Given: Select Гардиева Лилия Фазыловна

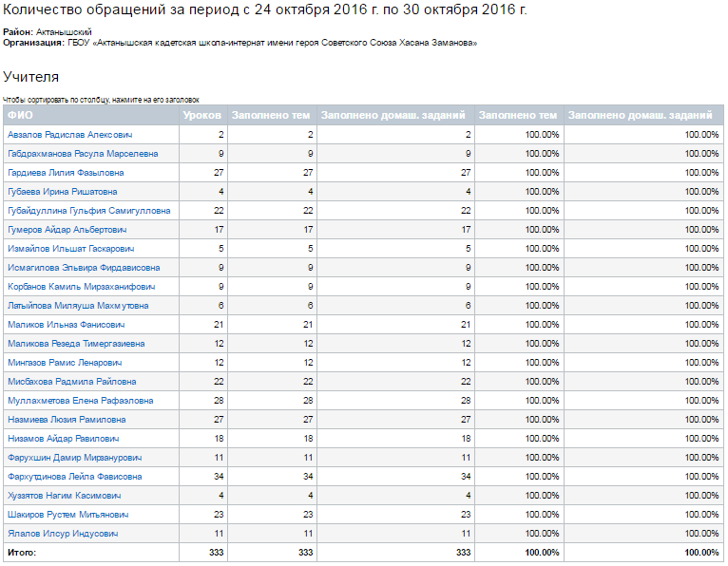Looking at the screenshot, I should point(66,173).
